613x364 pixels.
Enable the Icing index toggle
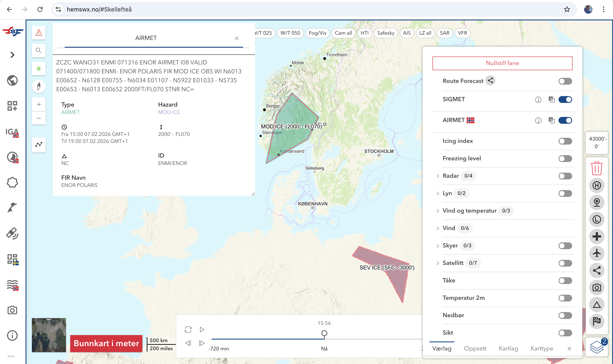[x=565, y=141]
